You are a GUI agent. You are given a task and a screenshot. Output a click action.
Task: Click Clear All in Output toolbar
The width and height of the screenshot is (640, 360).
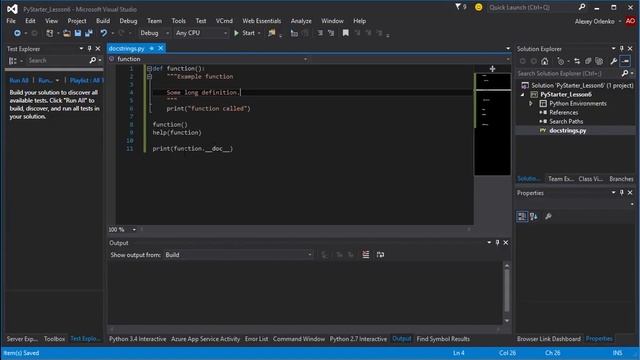[366, 255]
